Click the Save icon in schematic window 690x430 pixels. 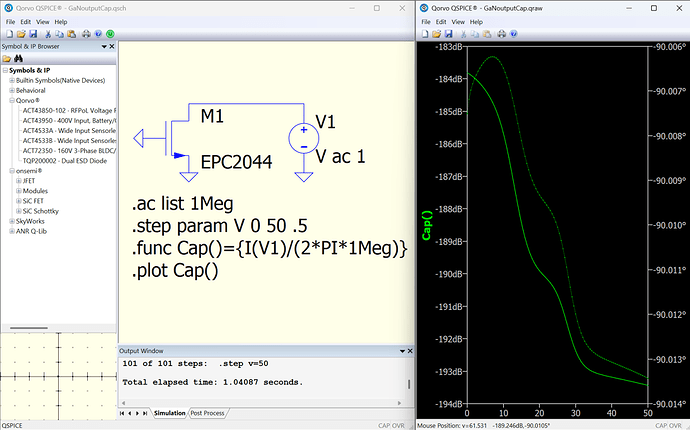coord(33,34)
